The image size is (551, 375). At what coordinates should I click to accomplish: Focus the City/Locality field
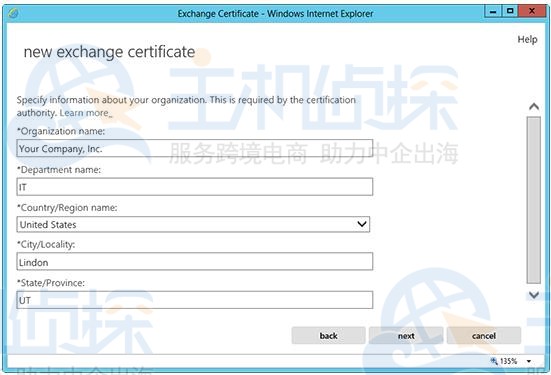tap(195, 261)
